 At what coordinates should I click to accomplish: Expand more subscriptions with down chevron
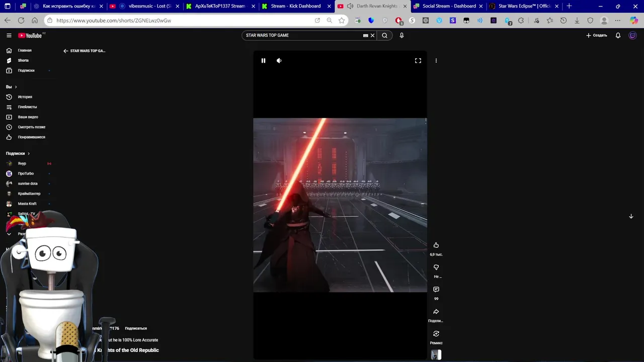click(x=9, y=234)
